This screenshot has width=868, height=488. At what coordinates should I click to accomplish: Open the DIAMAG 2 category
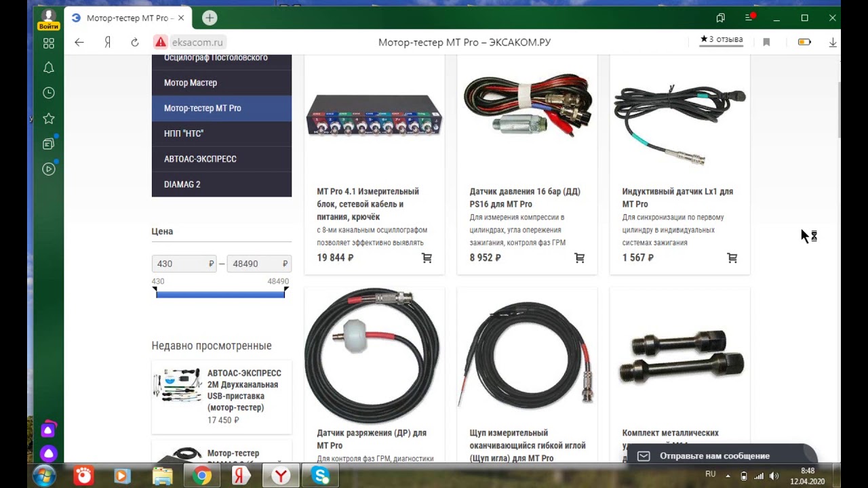[222, 184]
